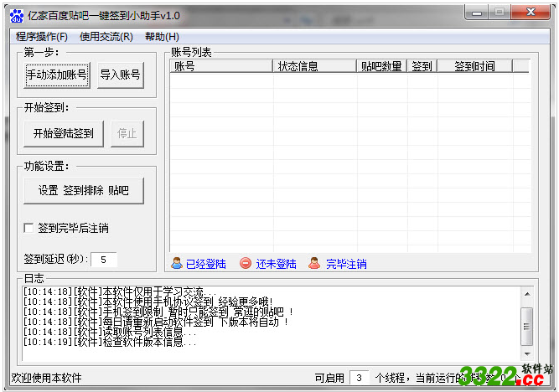Start sign-in with 开始登陆签到 button
The height and width of the screenshot is (392, 559).
(64, 134)
